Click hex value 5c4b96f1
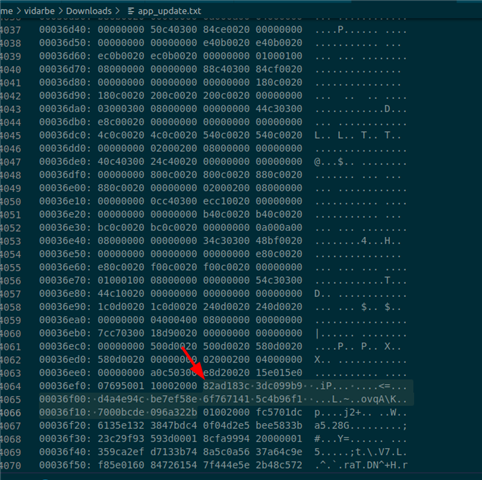Image resolution: width=482 pixels, height=480 pixels. 279,399
